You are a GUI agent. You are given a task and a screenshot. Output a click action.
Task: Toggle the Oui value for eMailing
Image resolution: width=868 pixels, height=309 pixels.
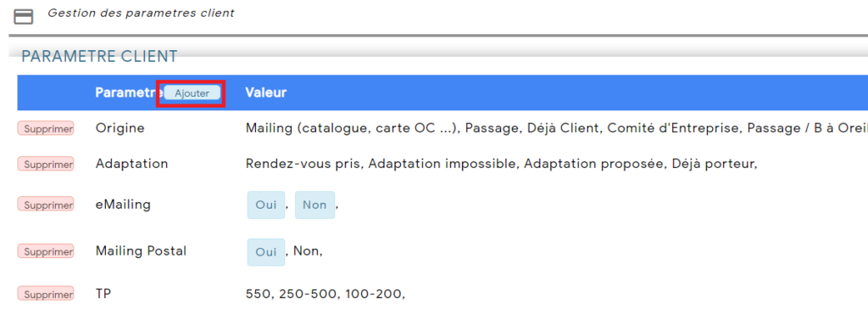(x=265, y=205)
